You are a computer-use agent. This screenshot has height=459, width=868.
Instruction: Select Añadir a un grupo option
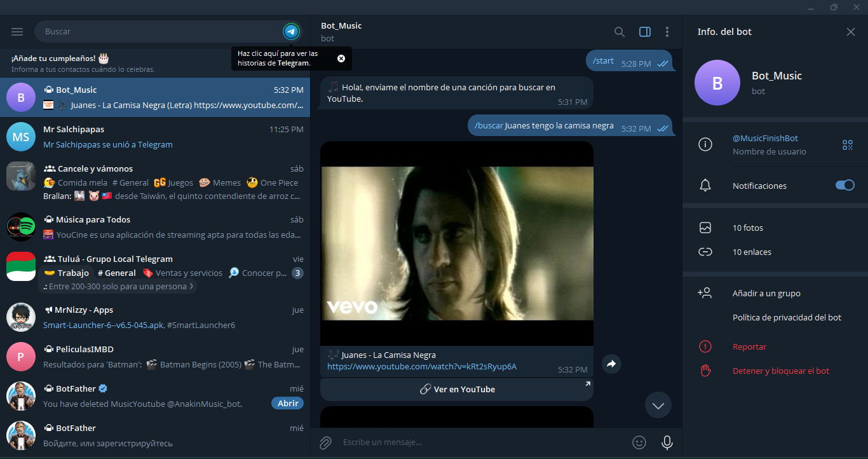point(766,294)
